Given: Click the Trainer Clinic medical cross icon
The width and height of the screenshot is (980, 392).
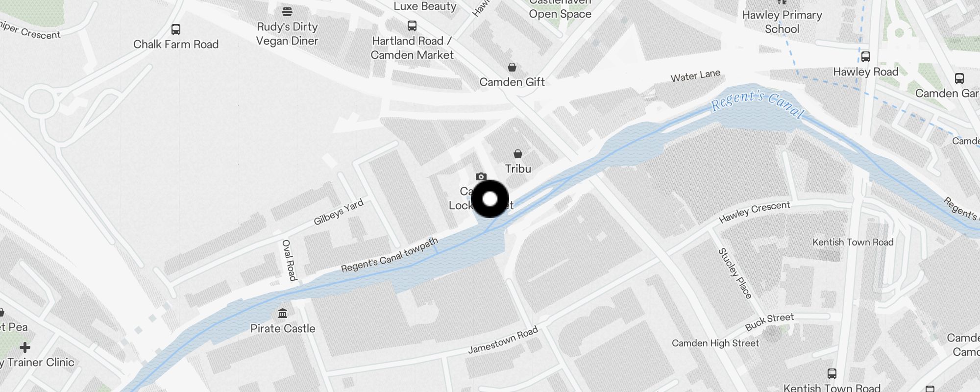Looking at the screenshot, I should [25, 347].
